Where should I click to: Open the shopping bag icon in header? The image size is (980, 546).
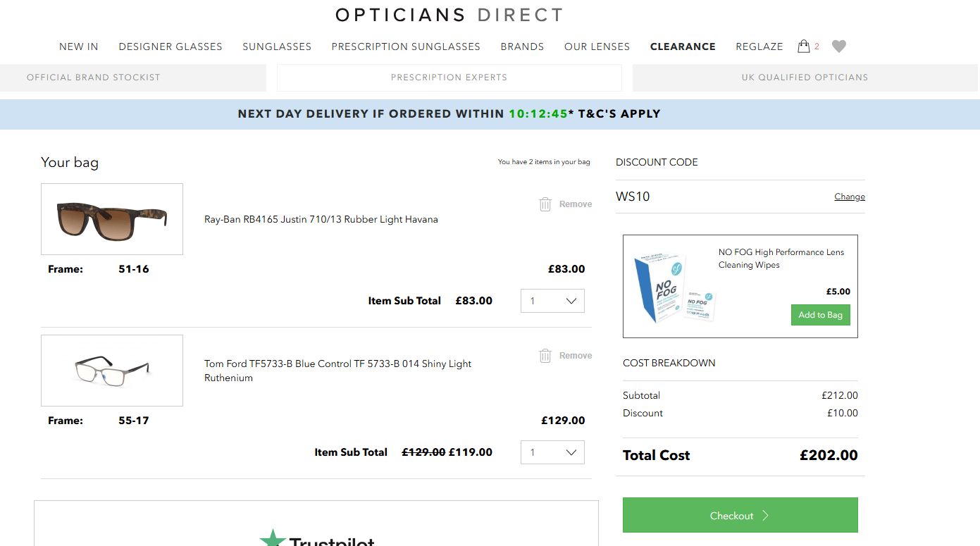click(x=804, y=46)
